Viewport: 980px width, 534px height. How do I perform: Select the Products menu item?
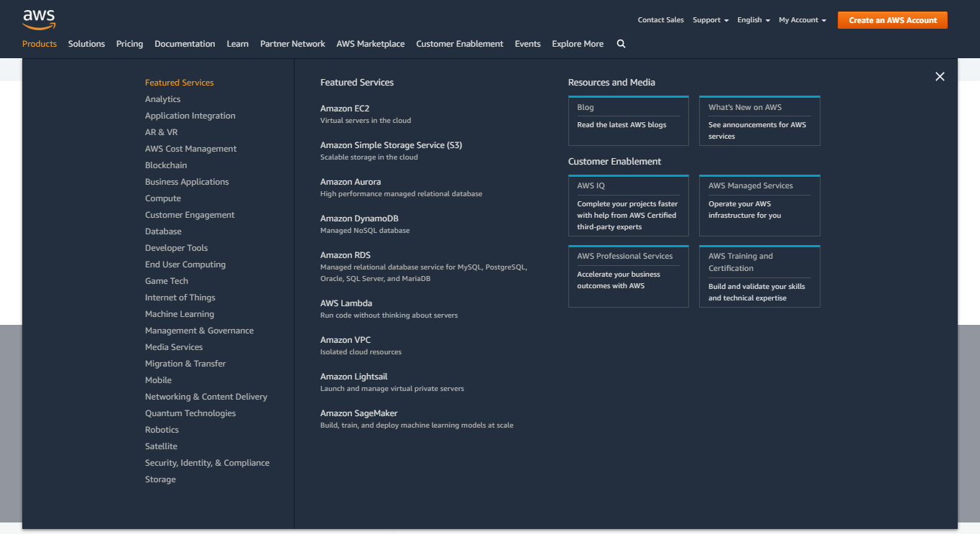click(x=40, y=44)
